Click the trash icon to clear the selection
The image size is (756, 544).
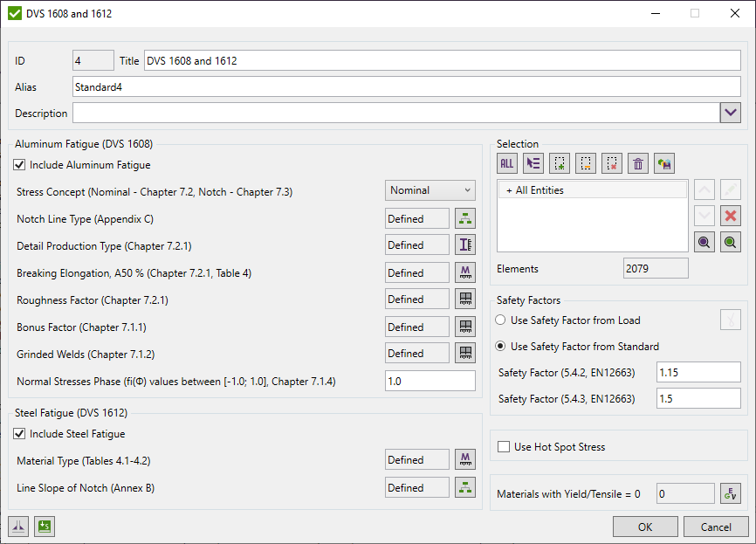[637, 162]
